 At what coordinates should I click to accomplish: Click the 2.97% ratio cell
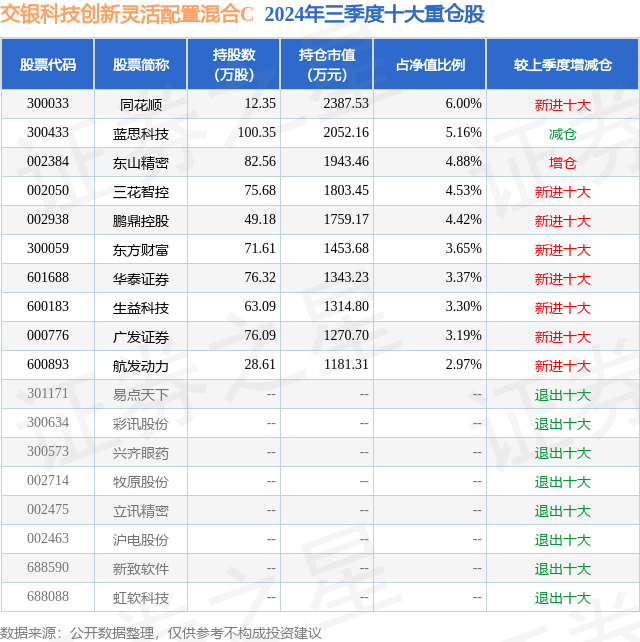pyautogui.click(x=464, y=365)
